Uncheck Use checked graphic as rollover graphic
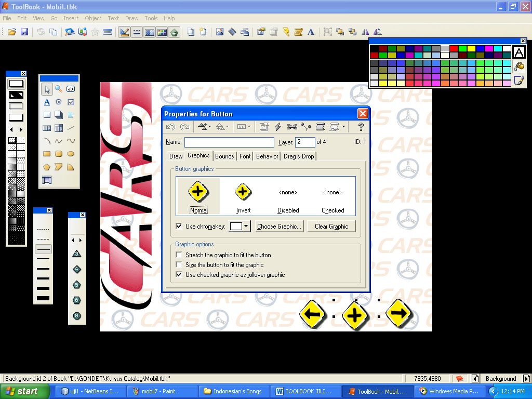This screenshot has height=399, width=532. click(179, 274)
